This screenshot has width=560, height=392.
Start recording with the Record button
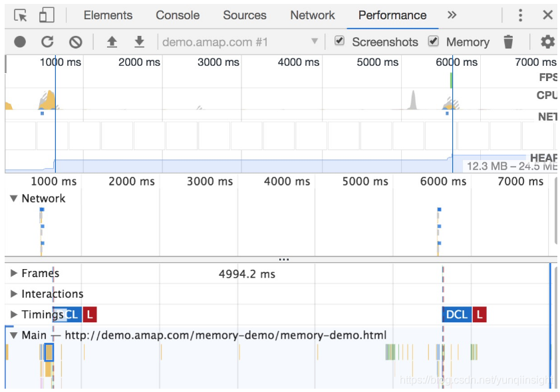(20, 42)
